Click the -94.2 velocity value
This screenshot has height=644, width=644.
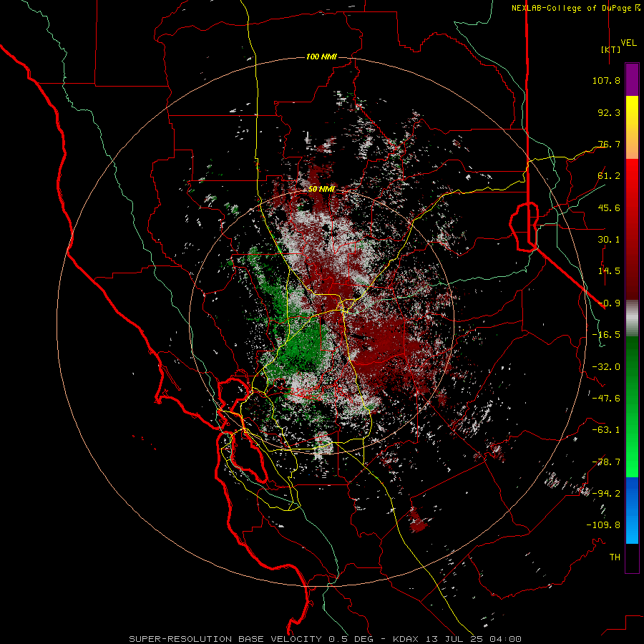[x=606, y=493]
